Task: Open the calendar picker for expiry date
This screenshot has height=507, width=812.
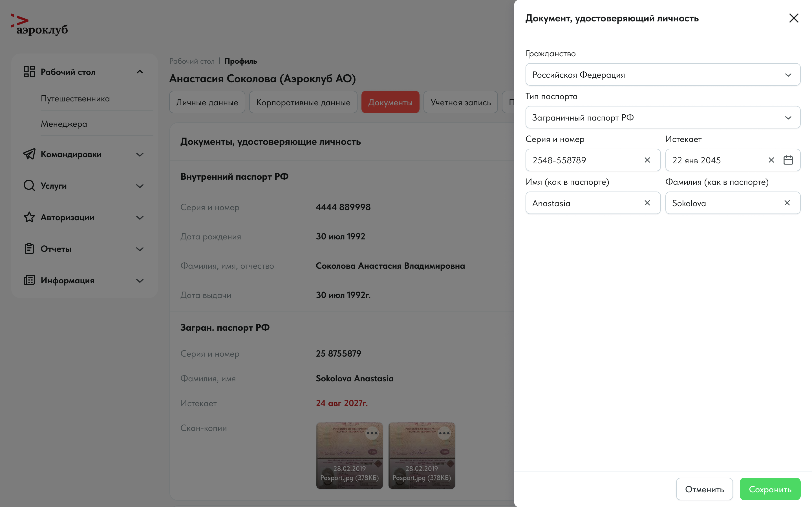Action: (788, 160)
